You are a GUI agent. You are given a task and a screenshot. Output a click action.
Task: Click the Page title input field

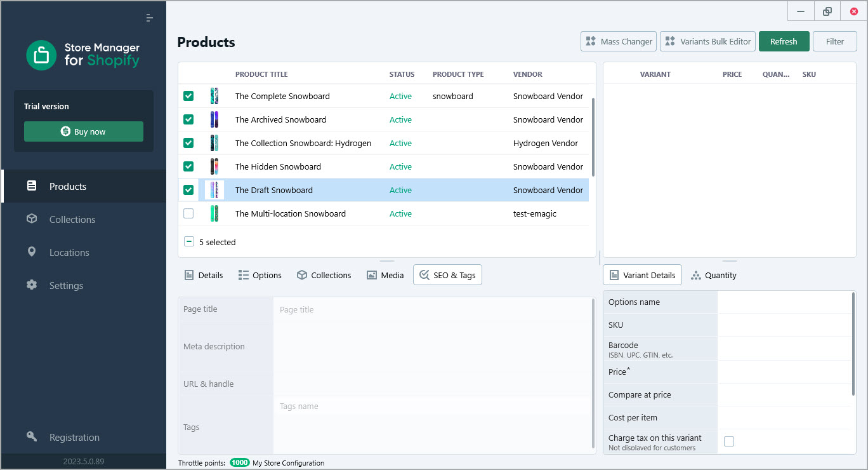(x=433, y=309)
